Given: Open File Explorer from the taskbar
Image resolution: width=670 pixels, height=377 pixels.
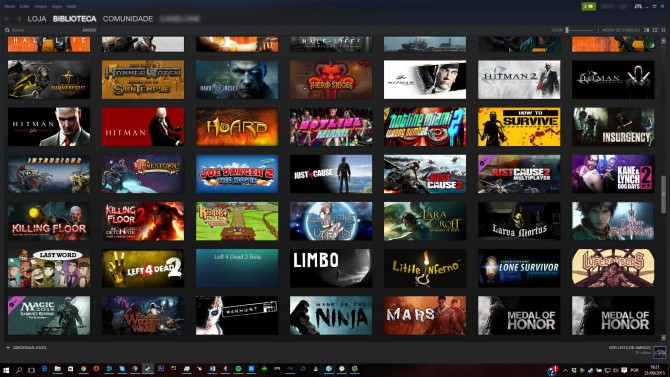Looking at the screenshot, I should point(57,369).
